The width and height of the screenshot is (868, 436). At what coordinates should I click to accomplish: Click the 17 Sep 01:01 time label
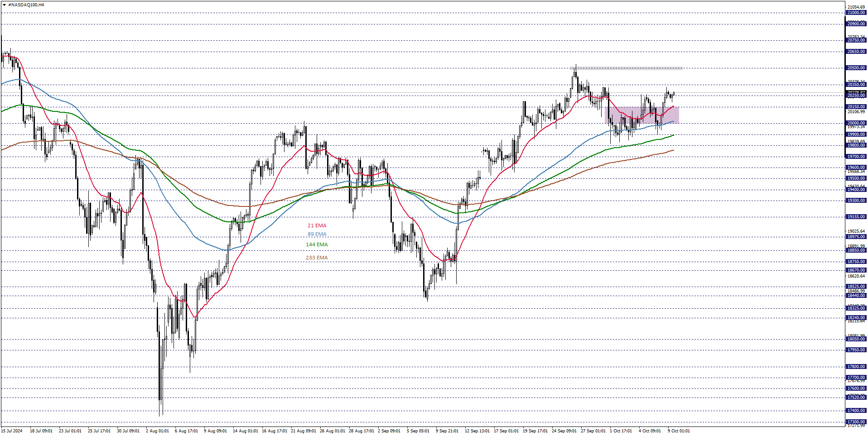(506, 431)
